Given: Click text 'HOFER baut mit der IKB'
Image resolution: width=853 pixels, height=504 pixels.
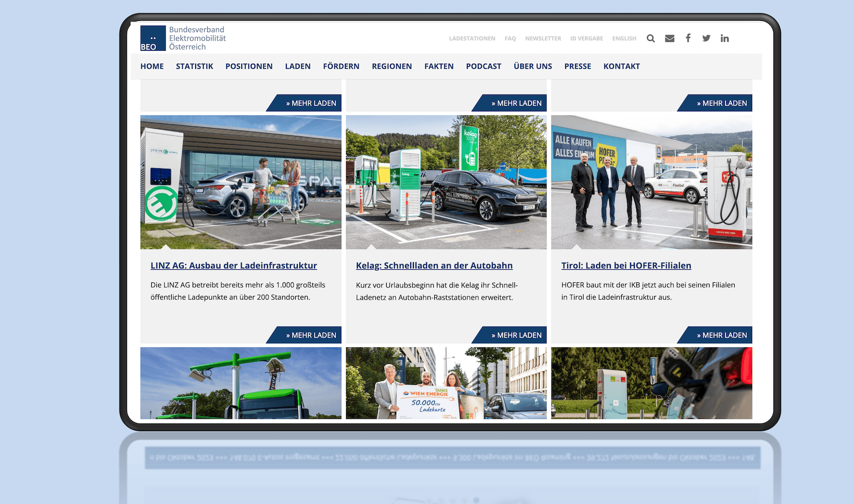Looking at the screenshot, I should coord(601,285).
